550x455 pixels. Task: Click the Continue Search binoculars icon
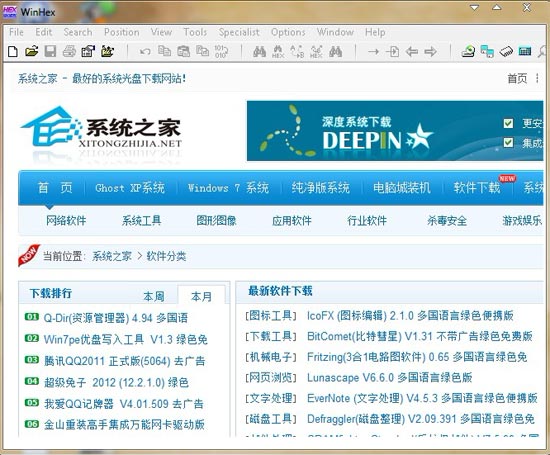[x=335, y=52]
